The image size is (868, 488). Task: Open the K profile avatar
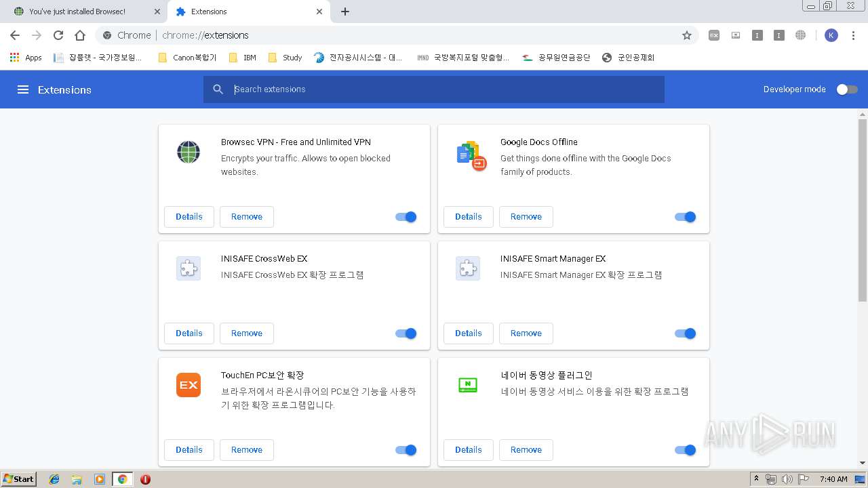pyautogui.click(x=831, y=35)
